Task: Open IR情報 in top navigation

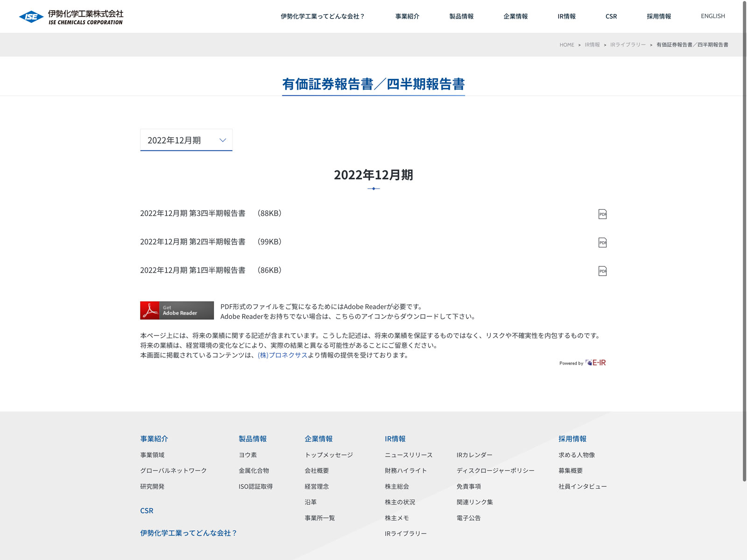Action: [x=566, y=16]
